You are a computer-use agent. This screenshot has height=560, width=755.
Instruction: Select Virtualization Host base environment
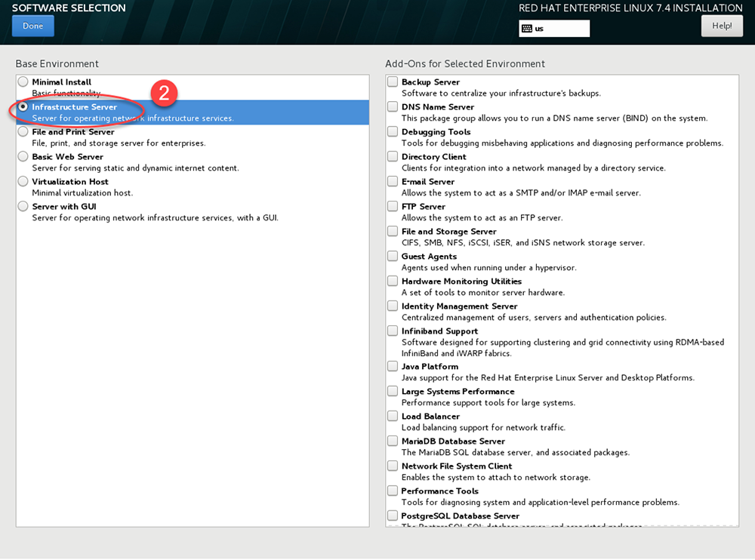(23, 182)
